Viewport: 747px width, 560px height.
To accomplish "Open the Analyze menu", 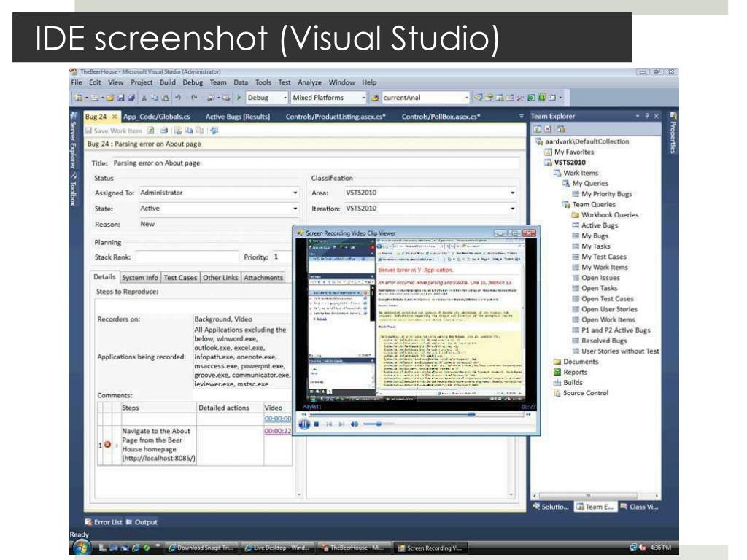I will coord(309,82).
